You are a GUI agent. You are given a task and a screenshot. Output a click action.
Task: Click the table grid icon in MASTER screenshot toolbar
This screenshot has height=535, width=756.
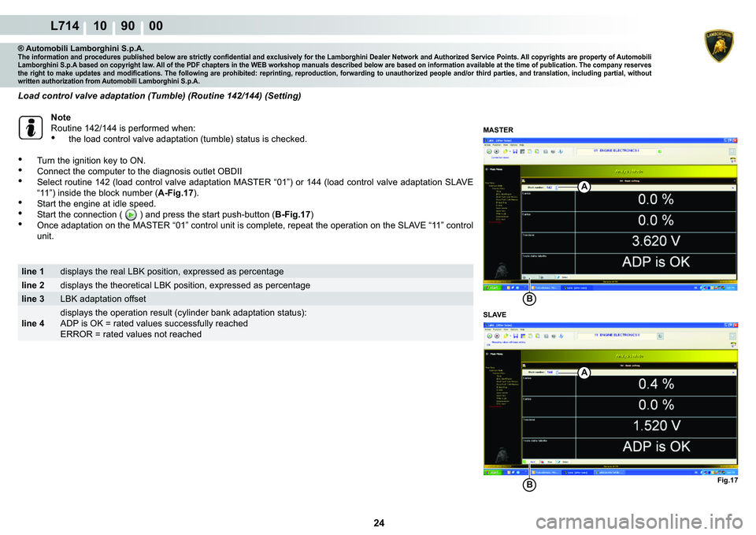click(522, 151)
